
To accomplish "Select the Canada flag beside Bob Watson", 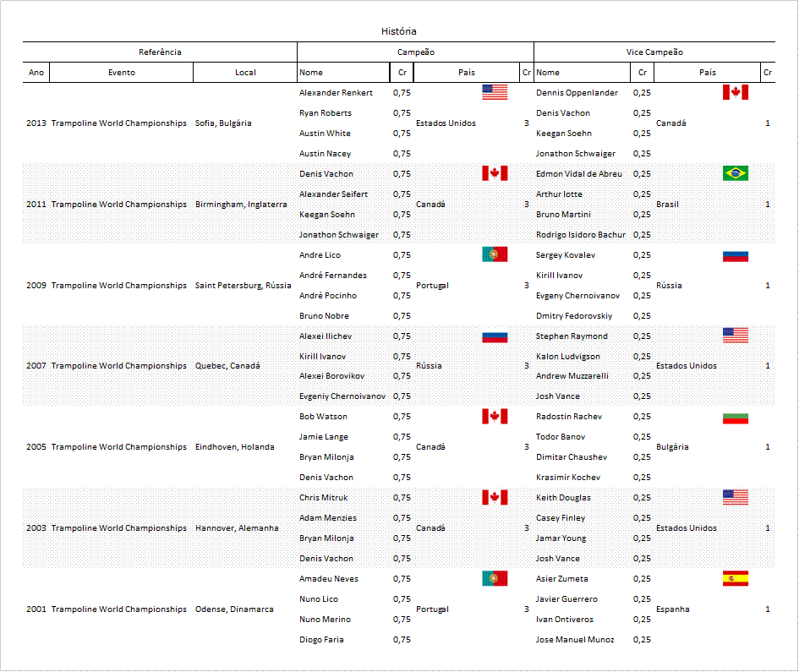I will (x=495, y=416).
